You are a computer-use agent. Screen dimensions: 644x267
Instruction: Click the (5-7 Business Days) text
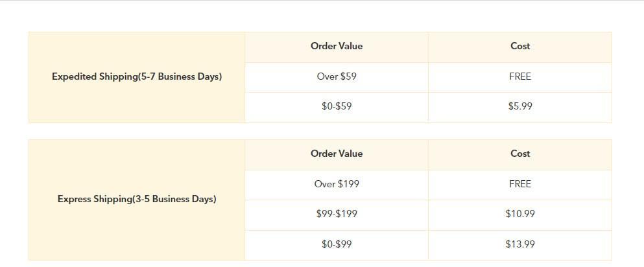click(180, 76)
